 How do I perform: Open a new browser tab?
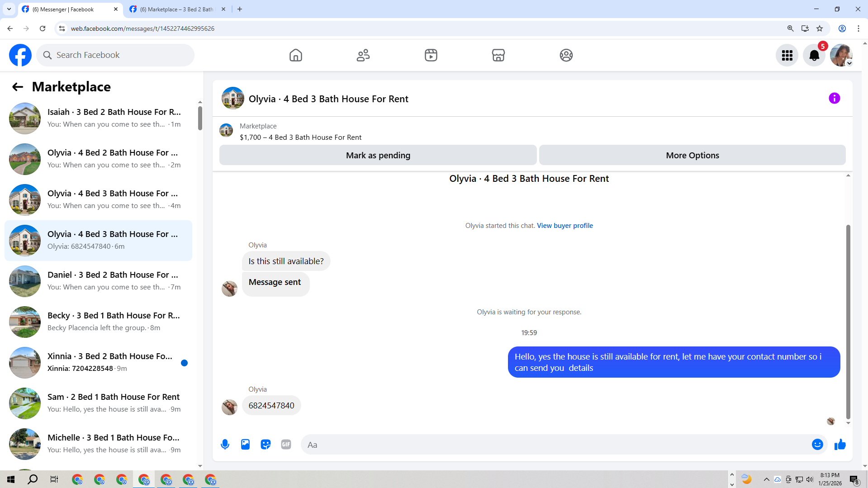pyautogui.click(x=240, y=9)
